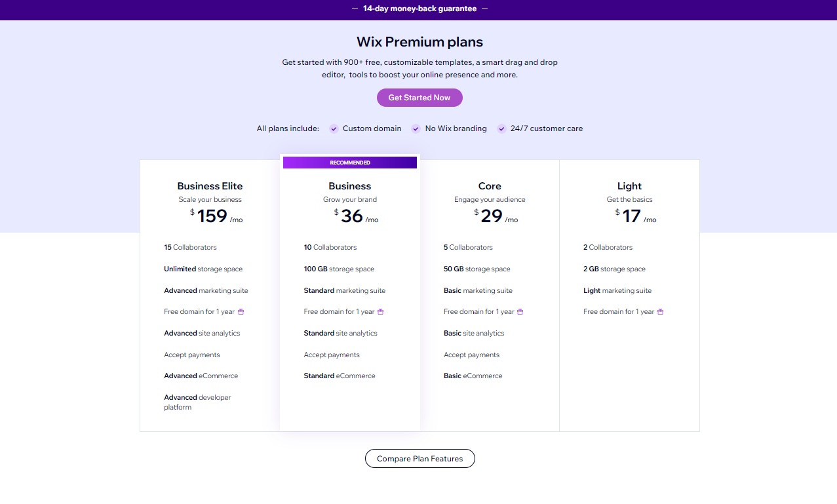
Task: Click Advanced developer platform feature
Action: coord(197,402)
